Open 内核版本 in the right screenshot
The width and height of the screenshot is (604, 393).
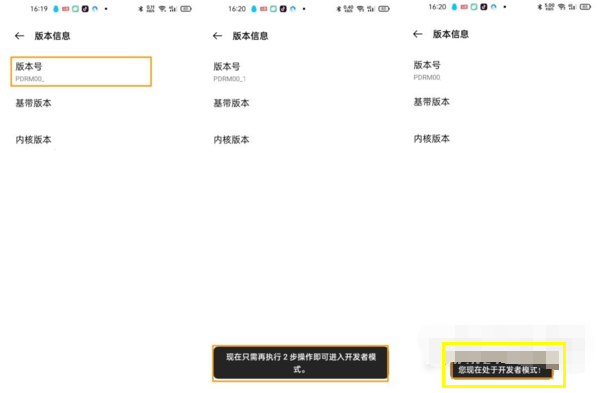pos(432,138)
